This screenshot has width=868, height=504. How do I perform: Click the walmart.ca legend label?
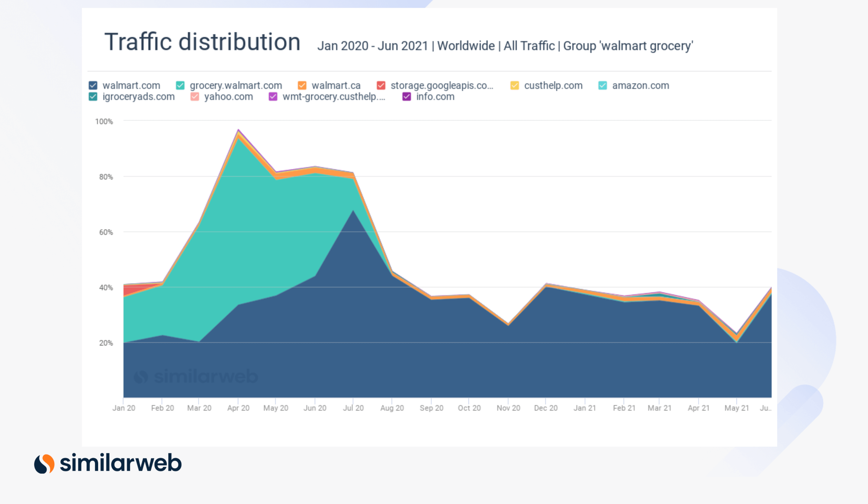point(336,85)
